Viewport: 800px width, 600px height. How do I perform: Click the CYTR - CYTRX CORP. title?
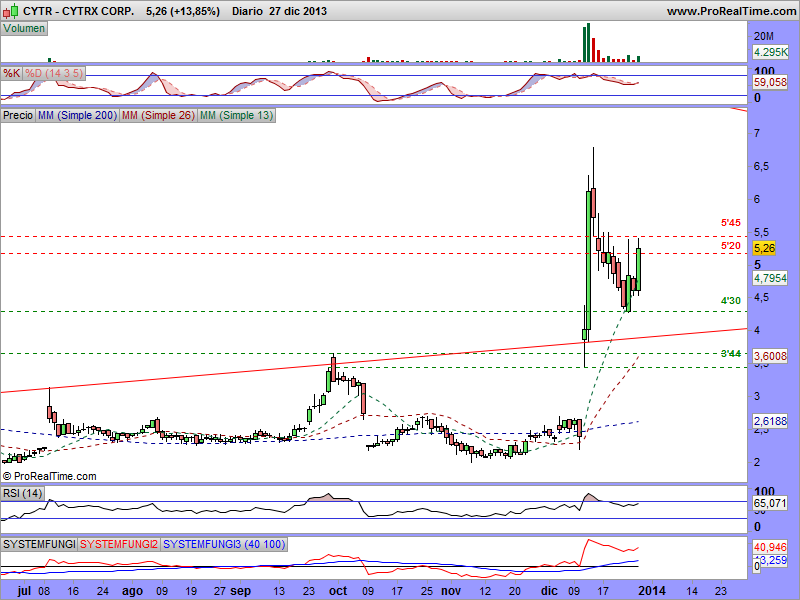tap(79, 11)
